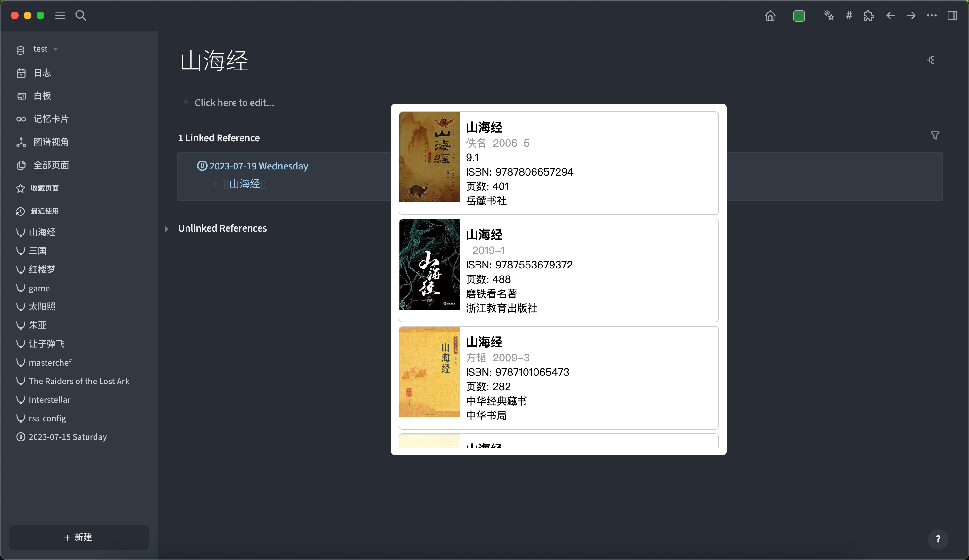Open the three-dots more menu
This screenshot has height=560, width=969.
pos(932,16)
